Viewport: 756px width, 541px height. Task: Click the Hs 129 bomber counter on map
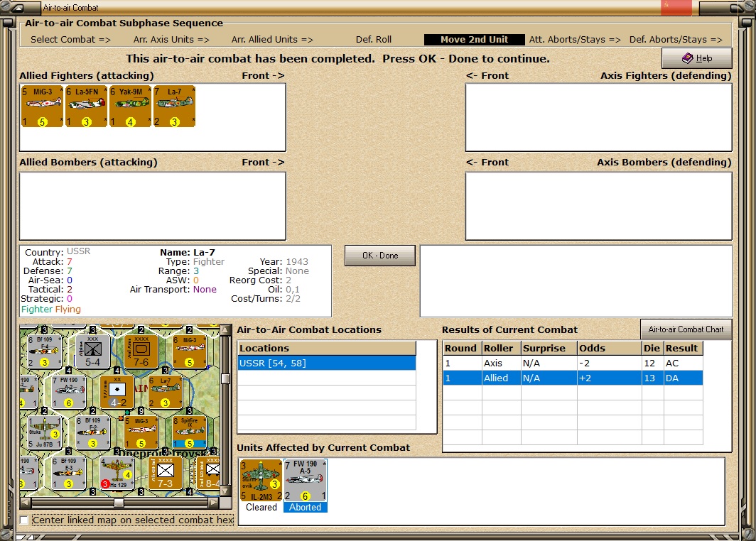117,473
